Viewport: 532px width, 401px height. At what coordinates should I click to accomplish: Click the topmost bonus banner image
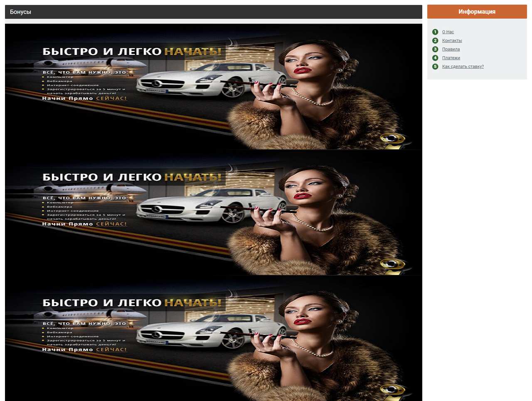tap(214, 87)
